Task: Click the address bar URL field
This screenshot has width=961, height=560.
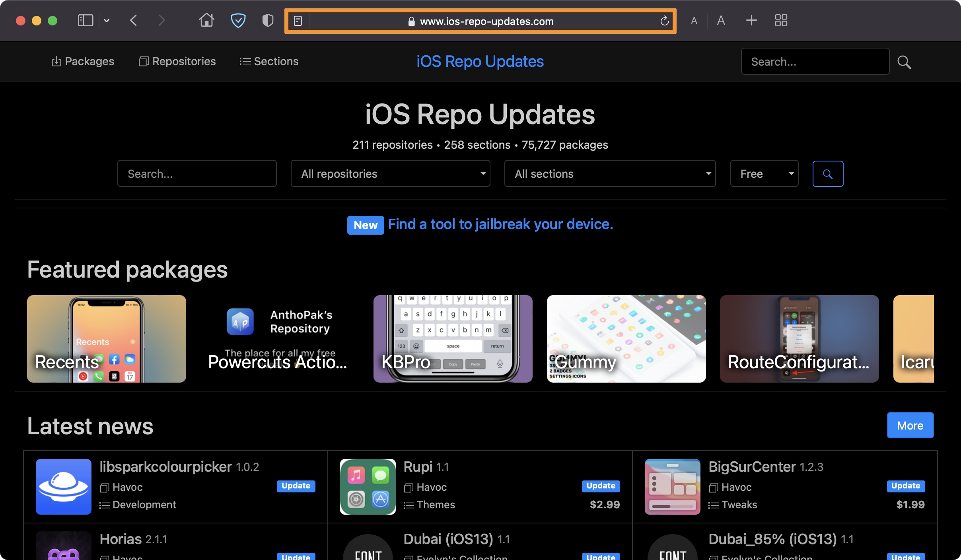Action: click(x=480, y=21)
